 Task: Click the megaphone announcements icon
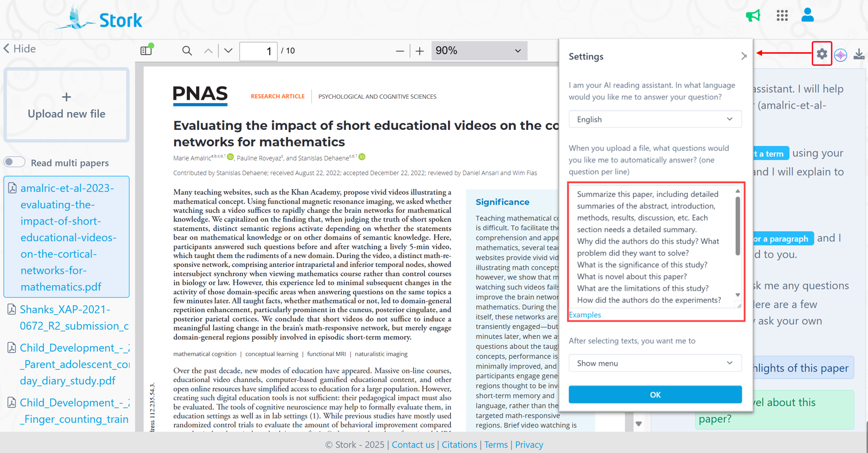pos(753,16)
